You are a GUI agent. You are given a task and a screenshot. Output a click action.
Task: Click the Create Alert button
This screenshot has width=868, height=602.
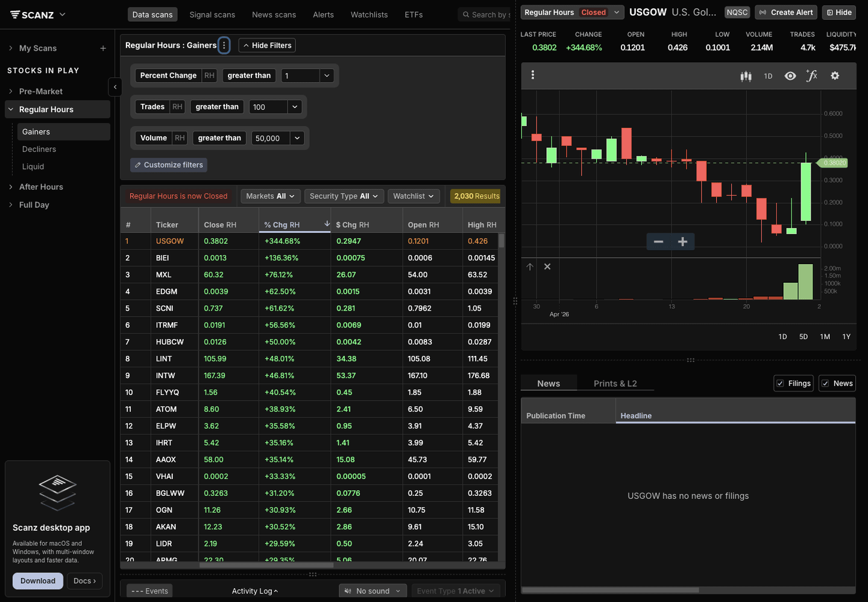tap(786, 12)
